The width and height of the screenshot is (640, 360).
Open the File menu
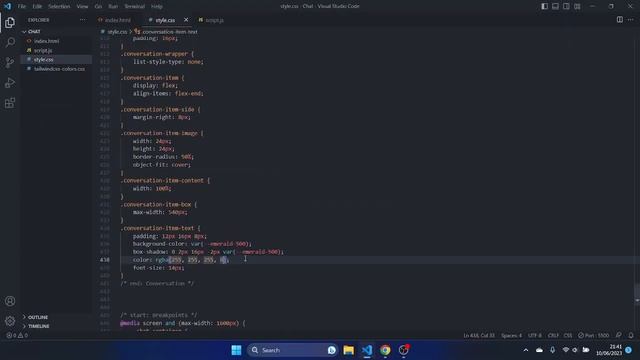pos(22,6)
